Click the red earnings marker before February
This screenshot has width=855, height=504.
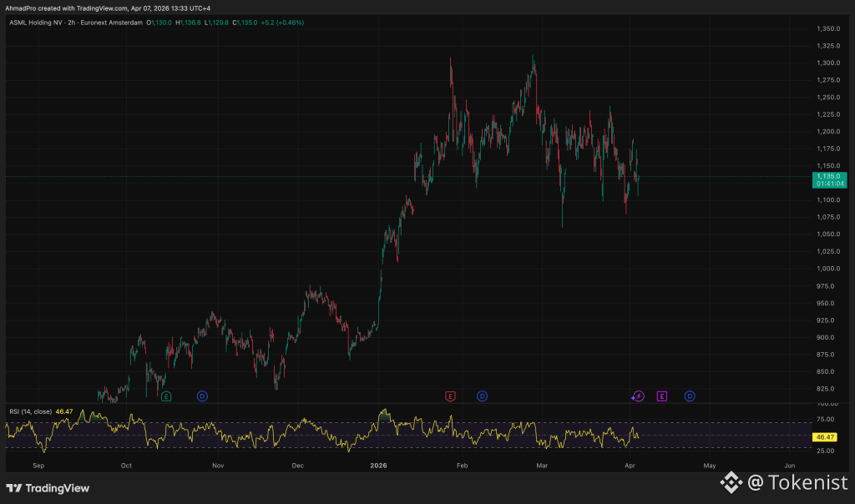pos(450,396)
